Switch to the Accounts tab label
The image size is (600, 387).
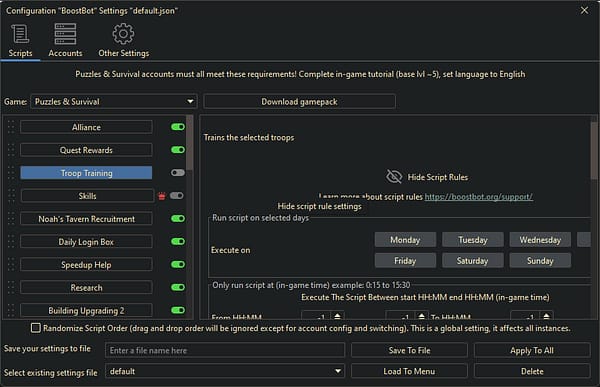point(65,53)
